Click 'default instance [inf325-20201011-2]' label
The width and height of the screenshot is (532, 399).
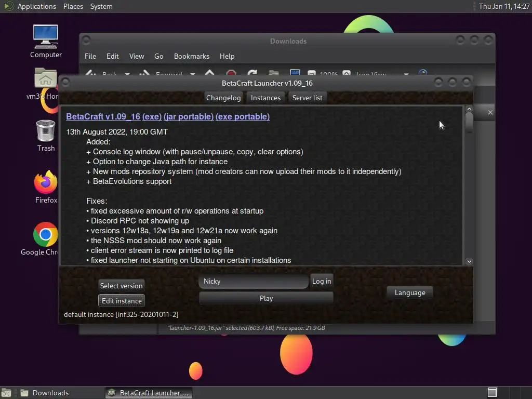point(121,314)
